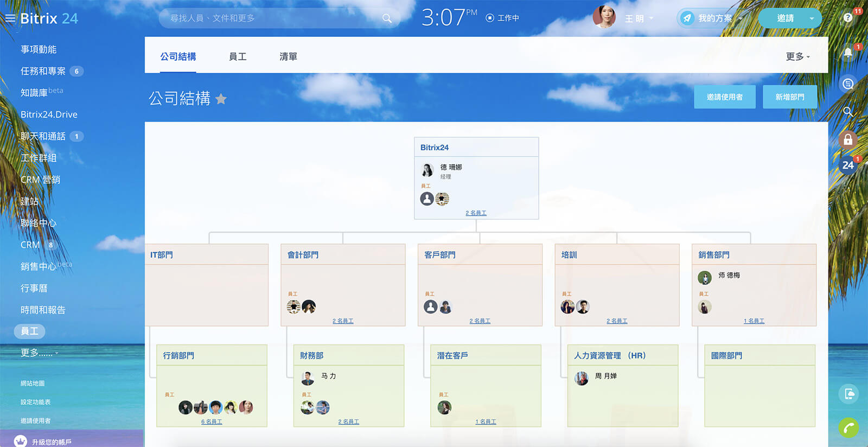Open the CRM item with badge 8
This screenshot has height=447, width=868.
(x=30, y=245)
